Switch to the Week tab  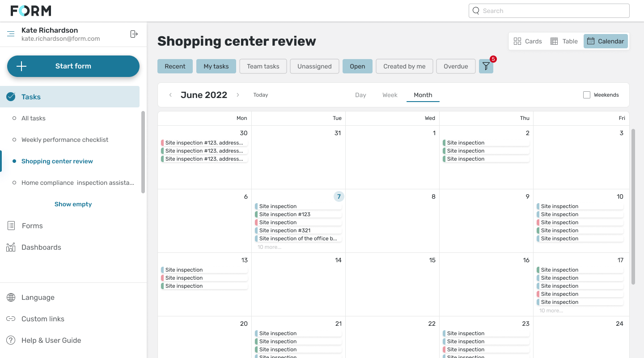(390, 95)
